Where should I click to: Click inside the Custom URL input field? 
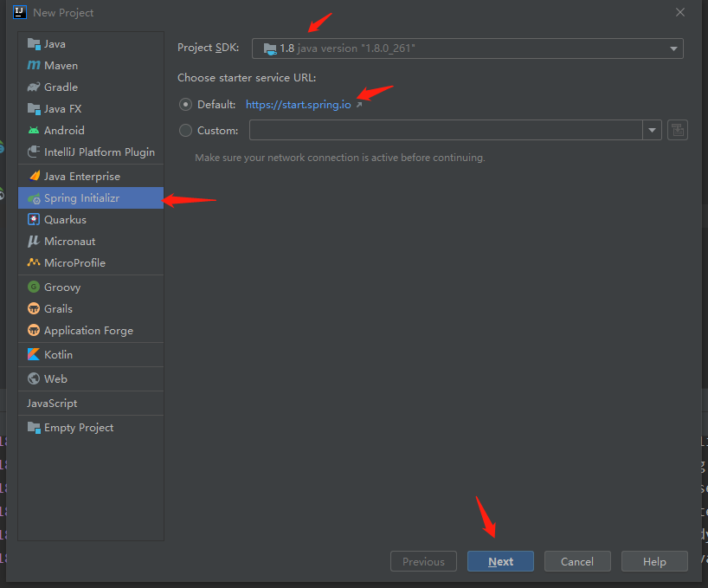[x=446, y=130]
